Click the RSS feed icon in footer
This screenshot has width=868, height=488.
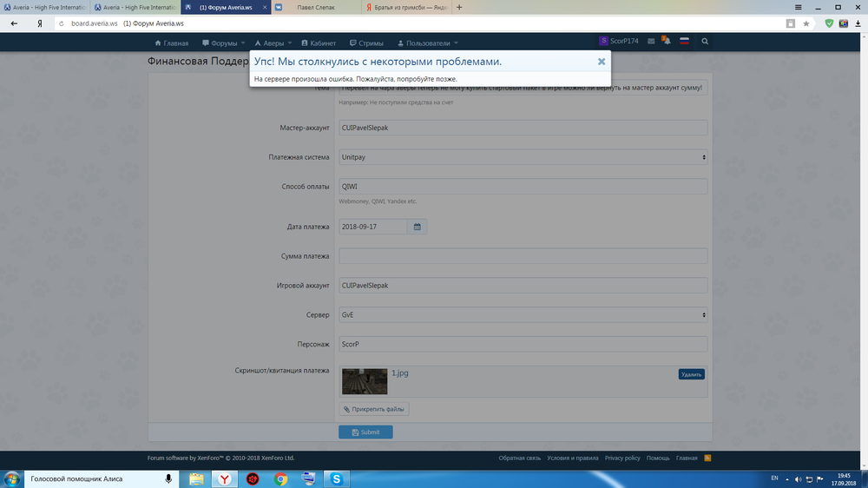tap(707, 458)
